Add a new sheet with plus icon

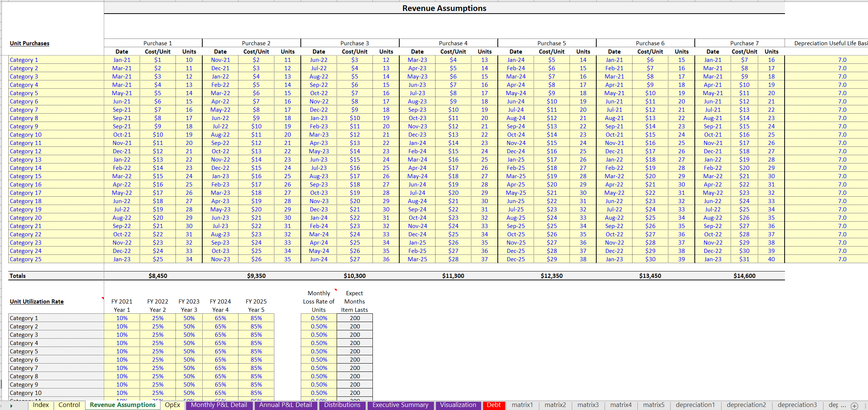click(855, 405)
